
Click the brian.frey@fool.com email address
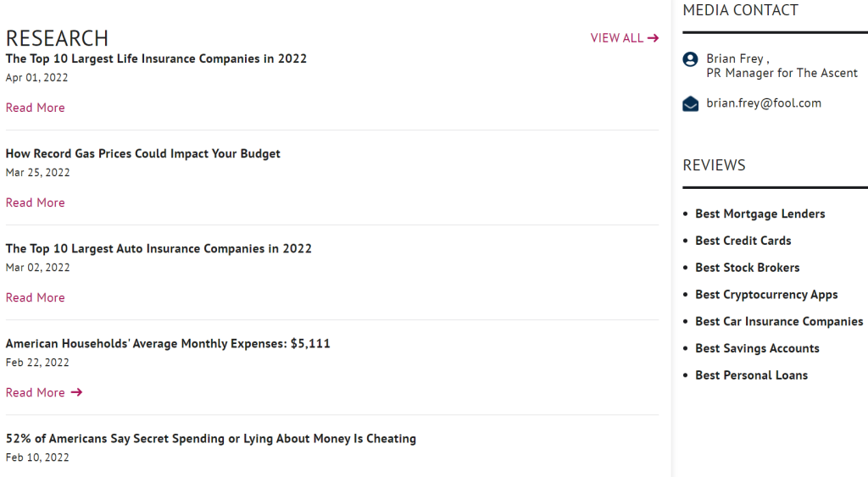click(x=764, y=103)
